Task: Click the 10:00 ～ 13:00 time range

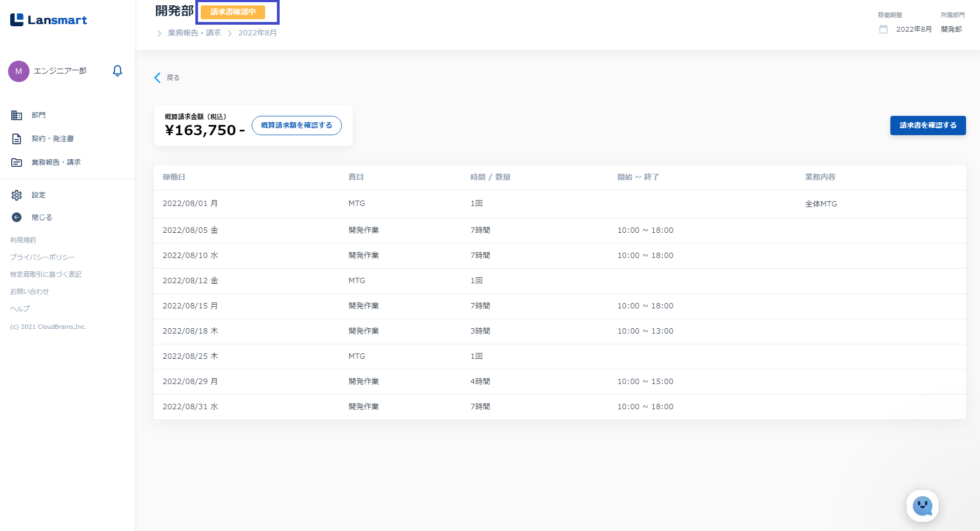Action: point(645,331)
